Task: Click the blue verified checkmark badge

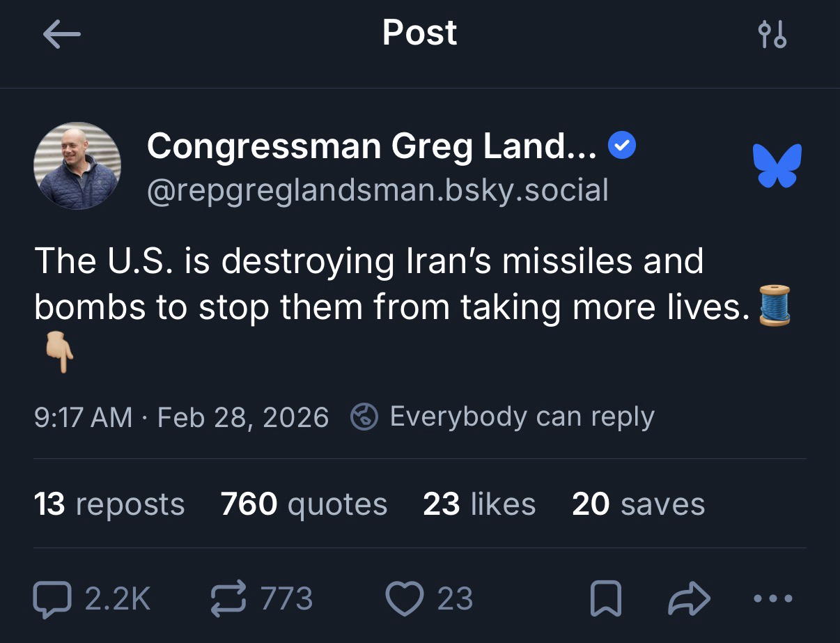Action: [621, 146]
